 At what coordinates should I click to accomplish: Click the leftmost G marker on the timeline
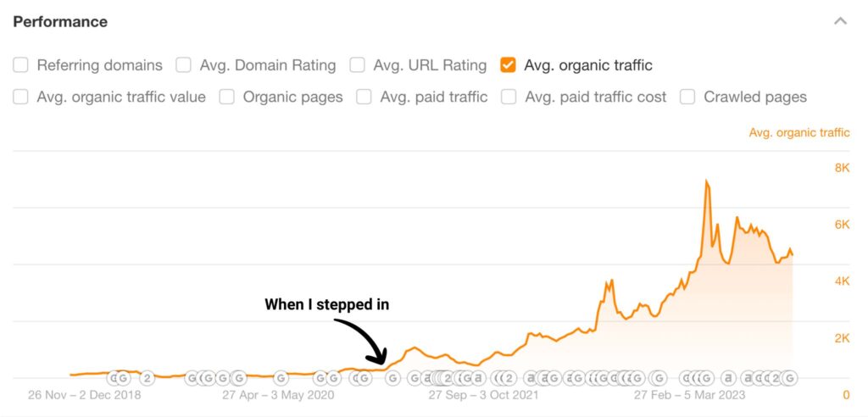pos(114,378)
